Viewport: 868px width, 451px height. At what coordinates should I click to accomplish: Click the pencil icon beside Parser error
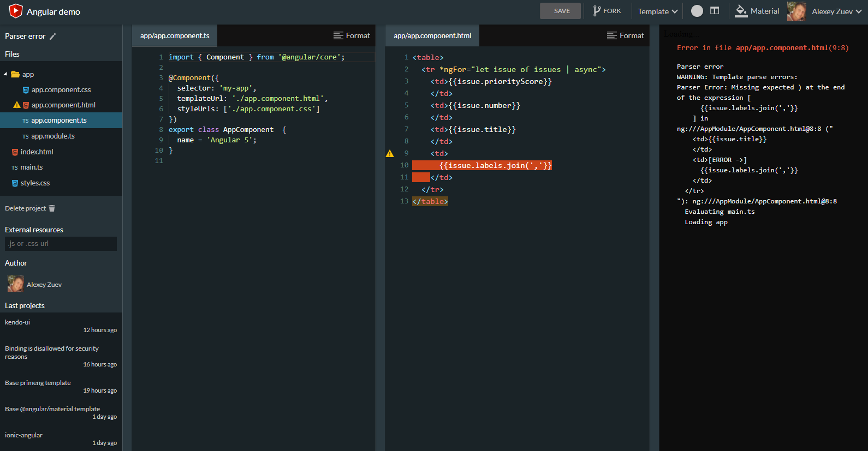pyautogui.click(x=53, y=37)
